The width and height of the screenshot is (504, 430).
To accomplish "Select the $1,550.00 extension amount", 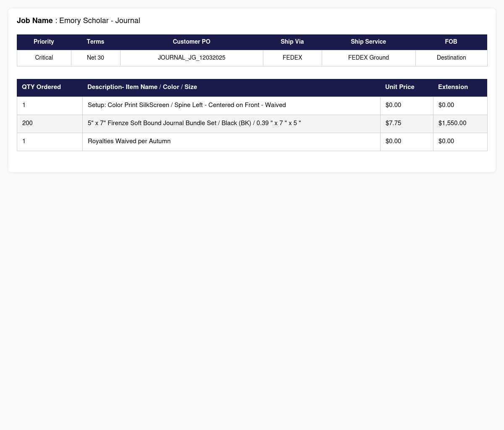I will tap(452, 123).
